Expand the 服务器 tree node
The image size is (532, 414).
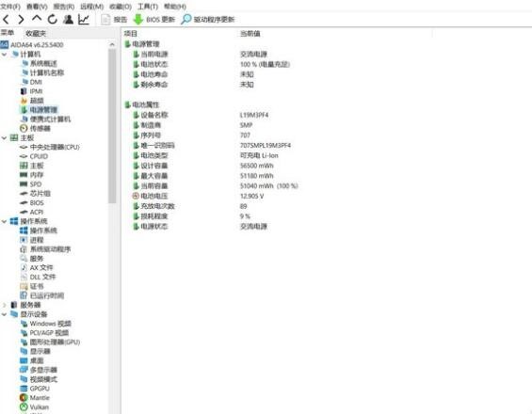(x=5, y=305)
